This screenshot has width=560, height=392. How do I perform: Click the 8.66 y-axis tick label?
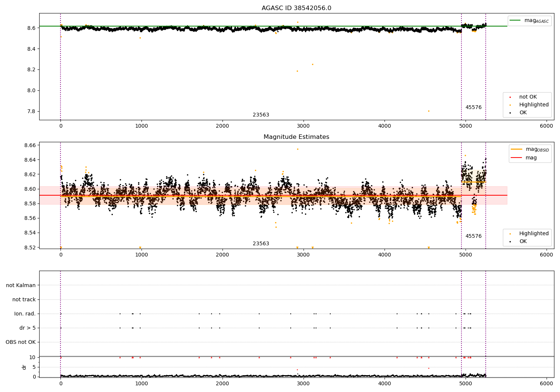pyautogui.click(x=29, y=145)
